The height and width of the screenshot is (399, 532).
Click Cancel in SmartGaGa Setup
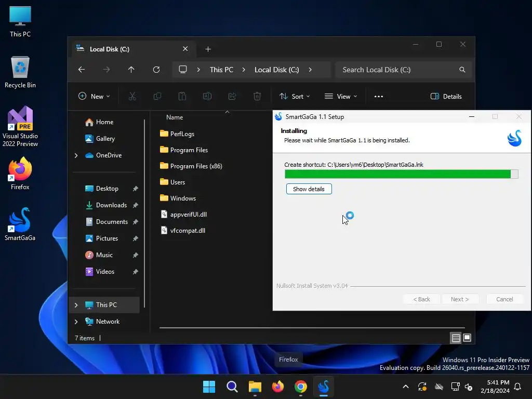point(504,299)
